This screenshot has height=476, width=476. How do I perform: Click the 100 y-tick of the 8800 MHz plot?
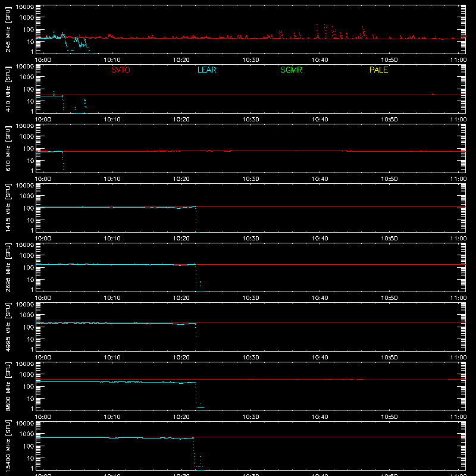coord(29,387)
